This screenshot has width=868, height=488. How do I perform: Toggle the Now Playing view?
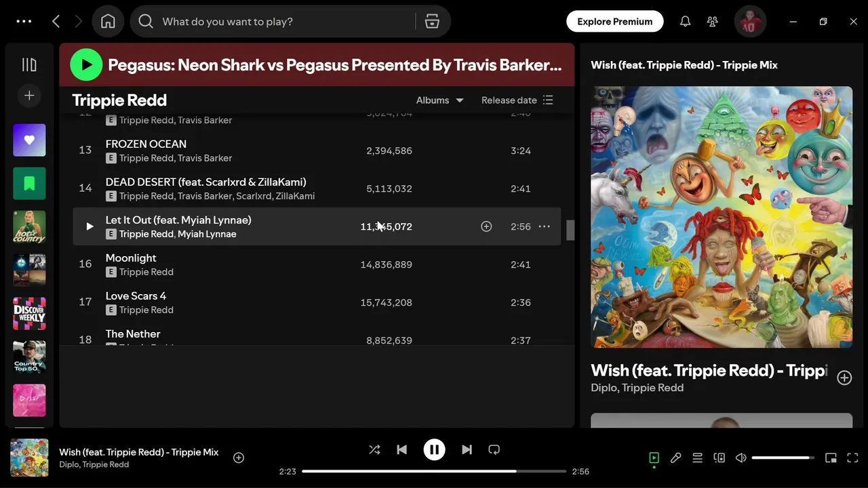pyautogui.click(x=654, y=458)
